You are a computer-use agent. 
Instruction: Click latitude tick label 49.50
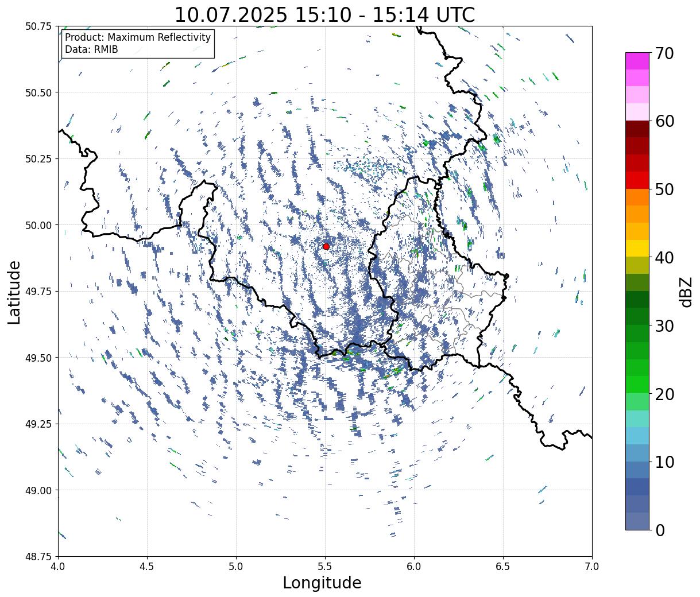coord(38,358)
